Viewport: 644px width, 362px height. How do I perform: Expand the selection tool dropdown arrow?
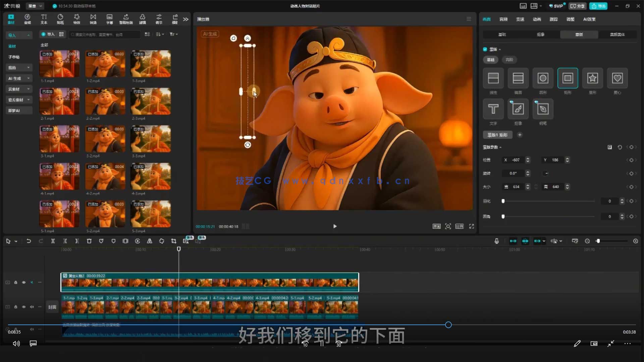(x=16, y=241)
